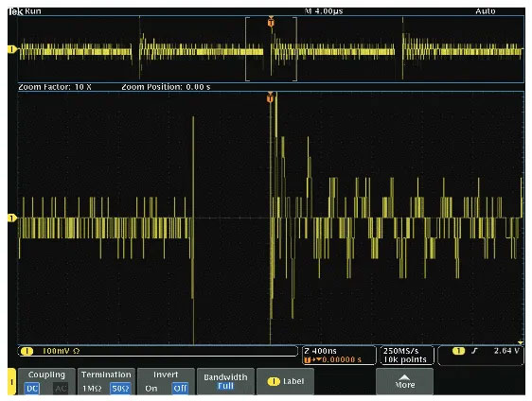Image resolution: width=532 pixels, height=401 pixels.
Task: Click channel 1 side tab in bottom menu
Action: (x=11, y=382)
